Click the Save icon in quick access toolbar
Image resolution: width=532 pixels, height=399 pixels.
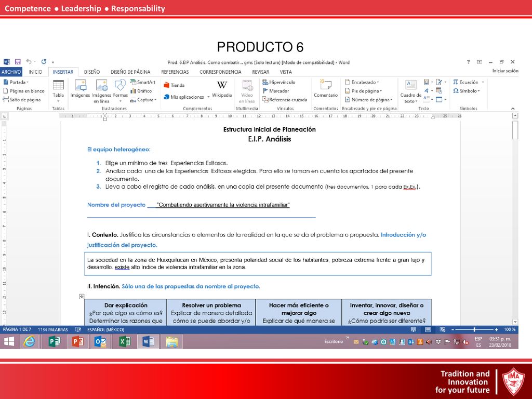point(18,62)
